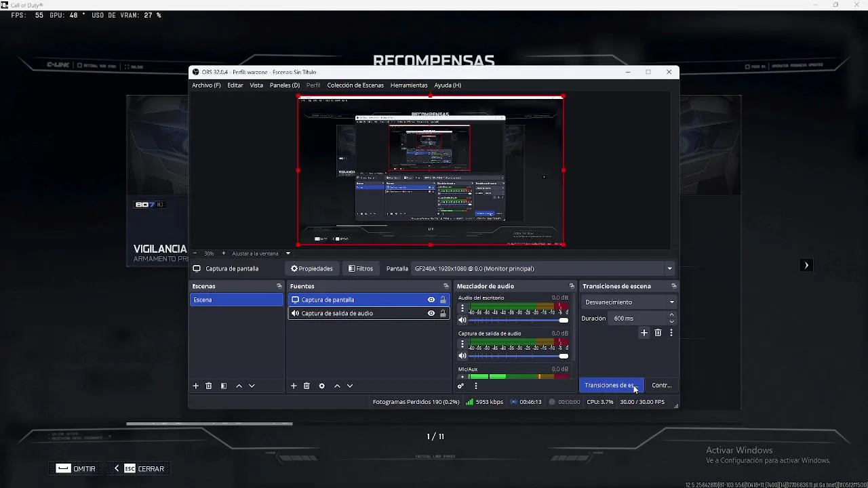Switch to Transiciones de escena tab at bottom
The height and width of the screenshot is (488, 868).
pos(611,386)
